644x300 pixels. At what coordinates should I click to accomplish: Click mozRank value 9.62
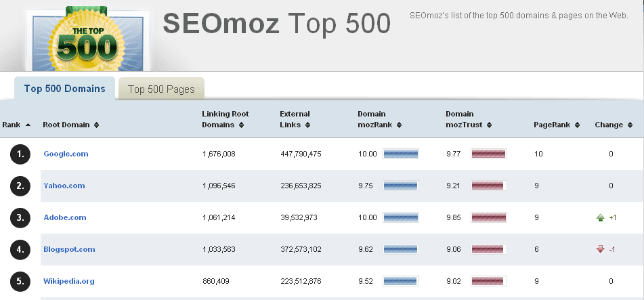pos(366,249)
